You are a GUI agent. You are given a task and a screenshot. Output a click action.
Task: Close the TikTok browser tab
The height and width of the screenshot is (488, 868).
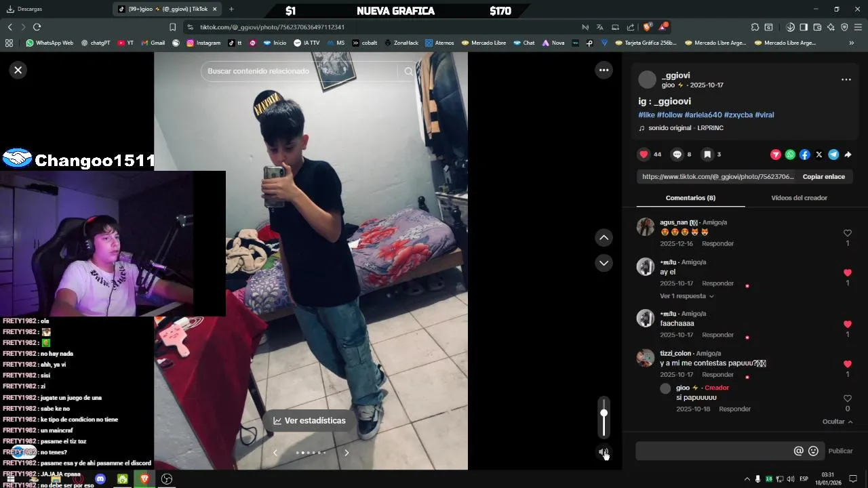[215, 9]
